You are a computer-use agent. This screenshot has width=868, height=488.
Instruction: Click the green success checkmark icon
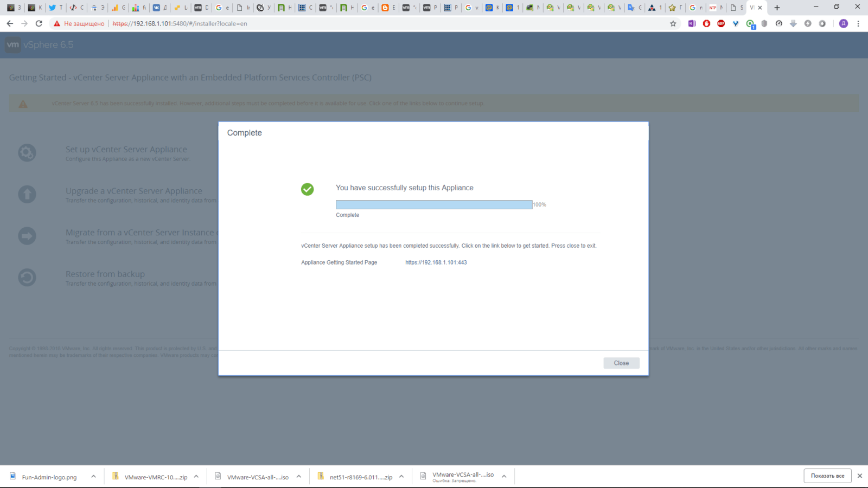[x=307, y=189]
